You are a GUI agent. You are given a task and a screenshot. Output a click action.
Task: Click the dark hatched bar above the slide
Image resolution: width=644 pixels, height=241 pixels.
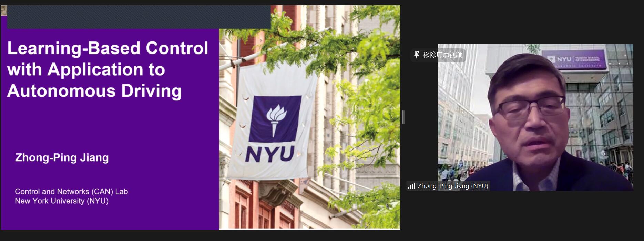click(139, 17)
